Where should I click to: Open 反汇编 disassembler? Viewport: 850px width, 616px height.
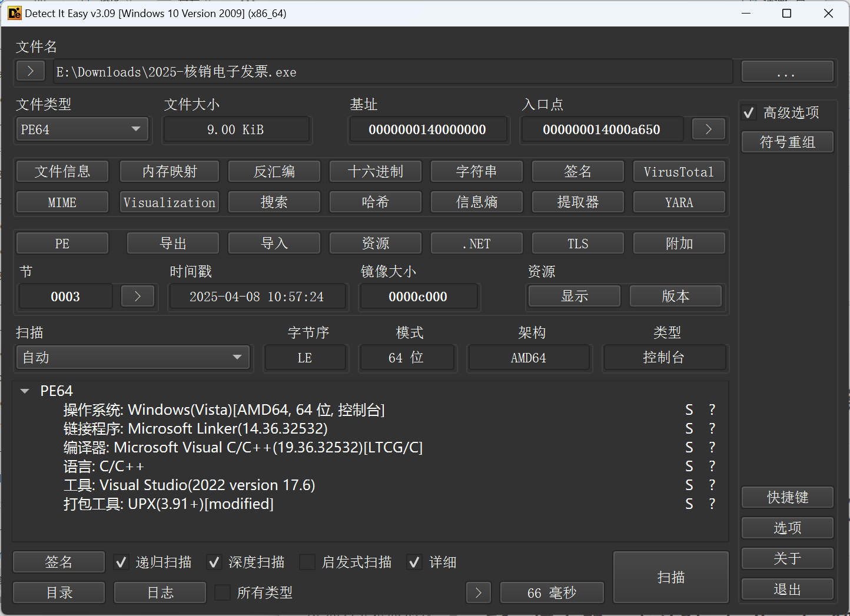(x=274, y=171)
